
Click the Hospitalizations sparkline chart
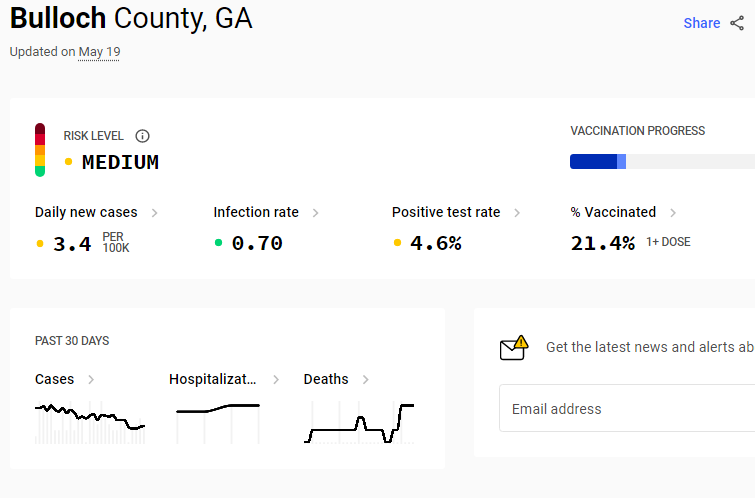click(218, 422)
